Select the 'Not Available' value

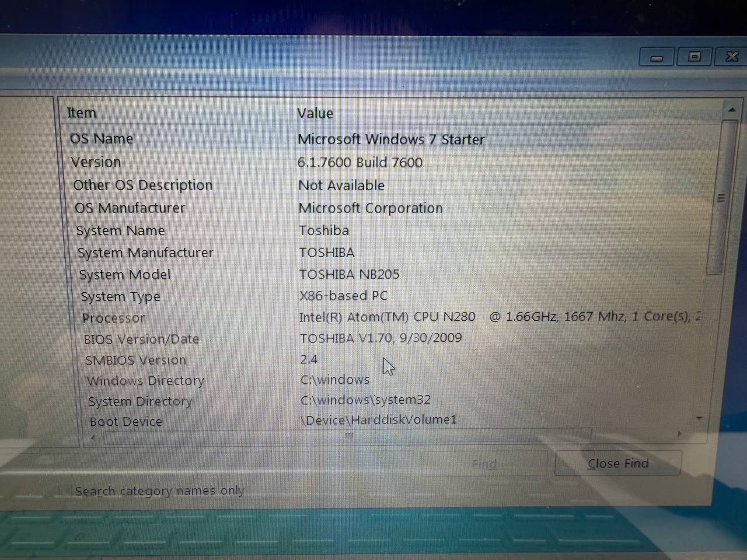coord(341,185)
